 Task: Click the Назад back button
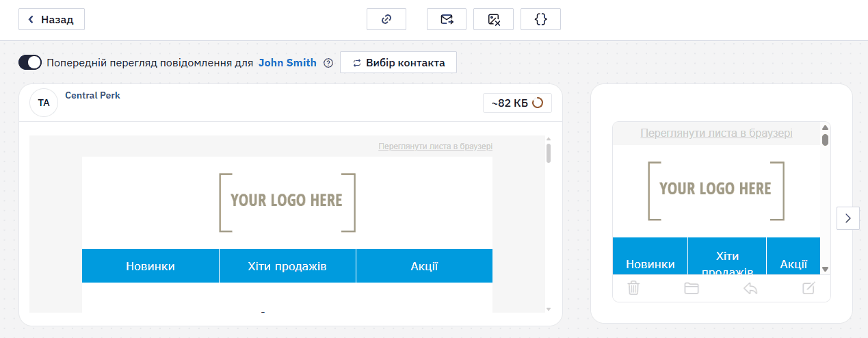click(51, 19)
